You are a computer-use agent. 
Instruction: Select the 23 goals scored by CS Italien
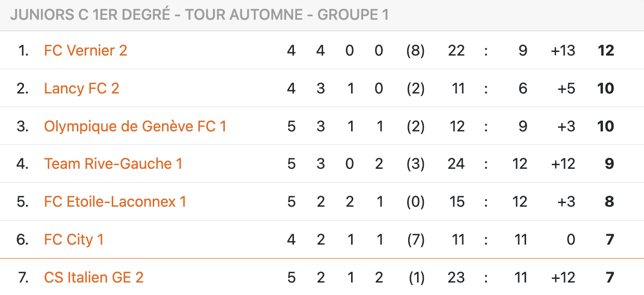coord(456,277)
